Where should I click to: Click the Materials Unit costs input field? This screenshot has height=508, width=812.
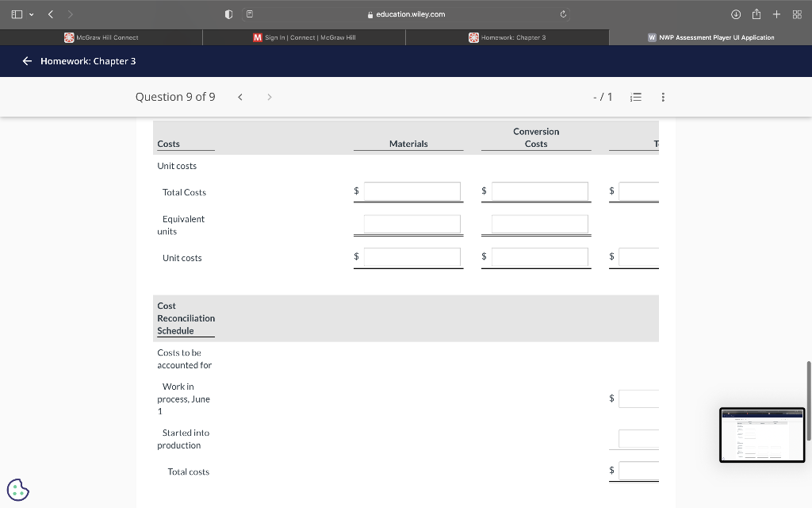pyautogui.click(x=412, y=256)
